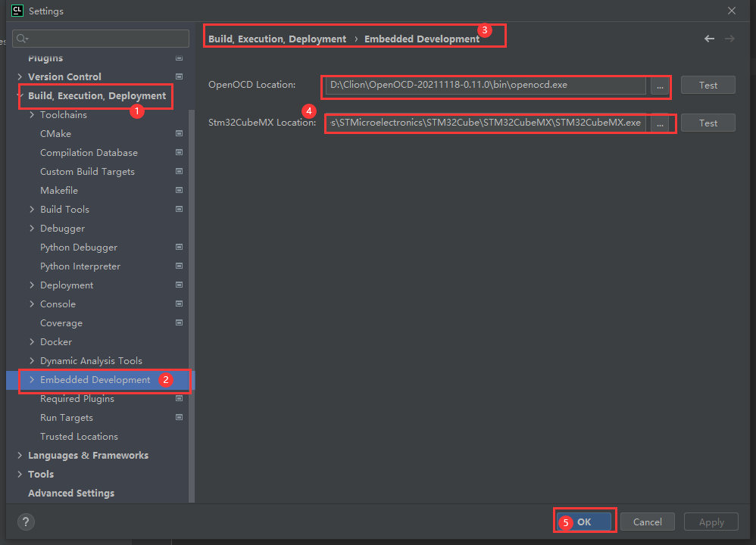
Task: Open the Coverage settings page
Action: pos(61,323)
